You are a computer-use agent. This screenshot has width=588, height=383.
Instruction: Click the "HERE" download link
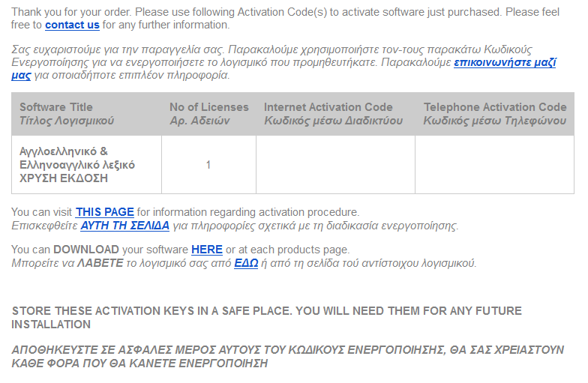(207, 250)
